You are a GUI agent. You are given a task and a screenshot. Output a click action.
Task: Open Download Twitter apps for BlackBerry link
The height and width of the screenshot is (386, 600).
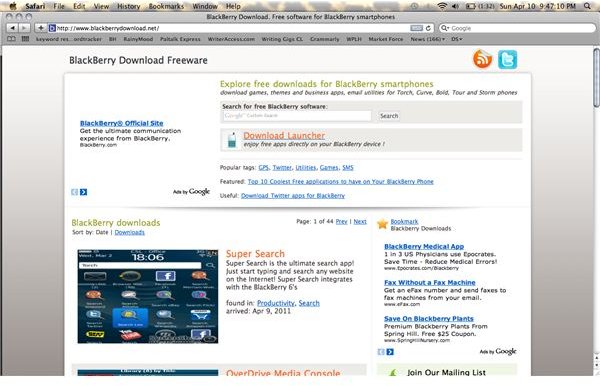click(x=293, y=196)
